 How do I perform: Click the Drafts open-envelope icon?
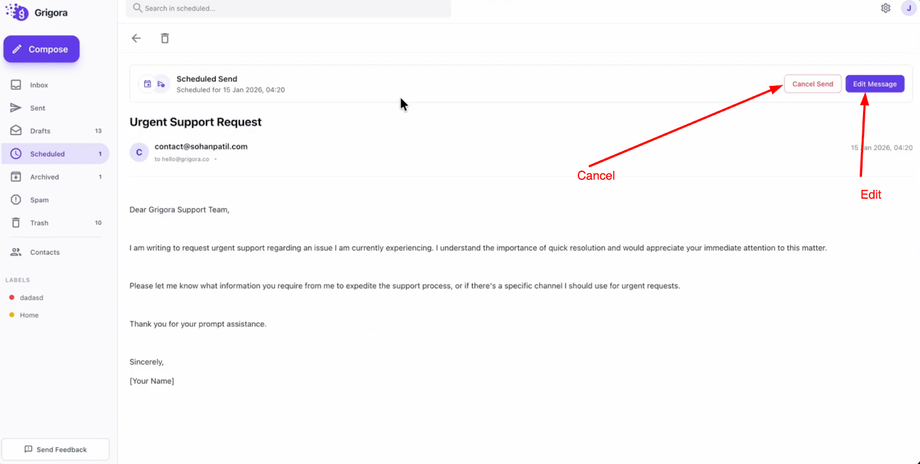tap(16, 131)
